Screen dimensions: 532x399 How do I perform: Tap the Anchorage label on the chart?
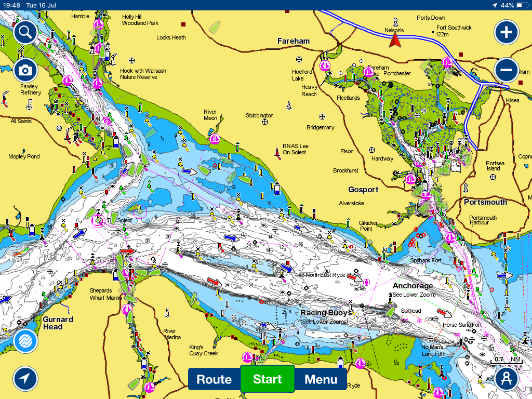click(413, 286)
